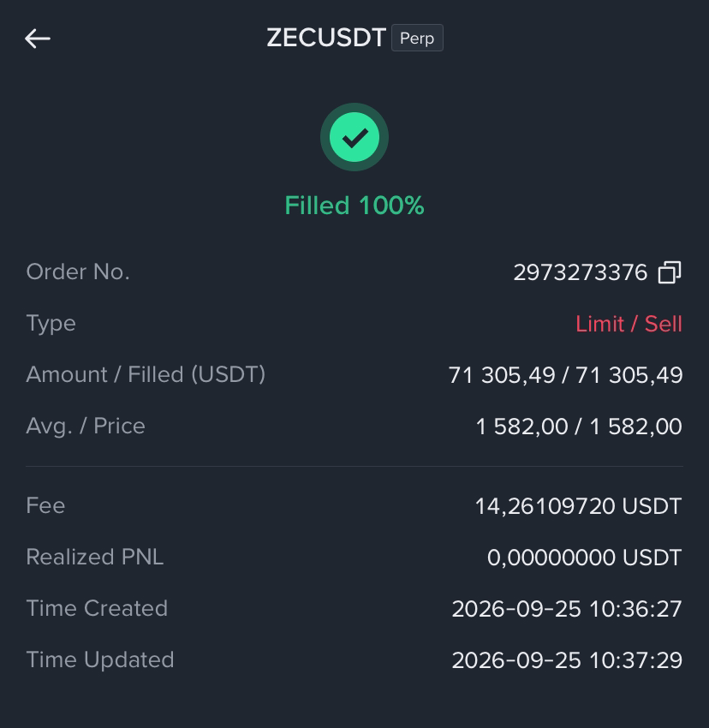Tap the Order No. label
The width and height of the screenshot is (709, 728).
[78, 272]
